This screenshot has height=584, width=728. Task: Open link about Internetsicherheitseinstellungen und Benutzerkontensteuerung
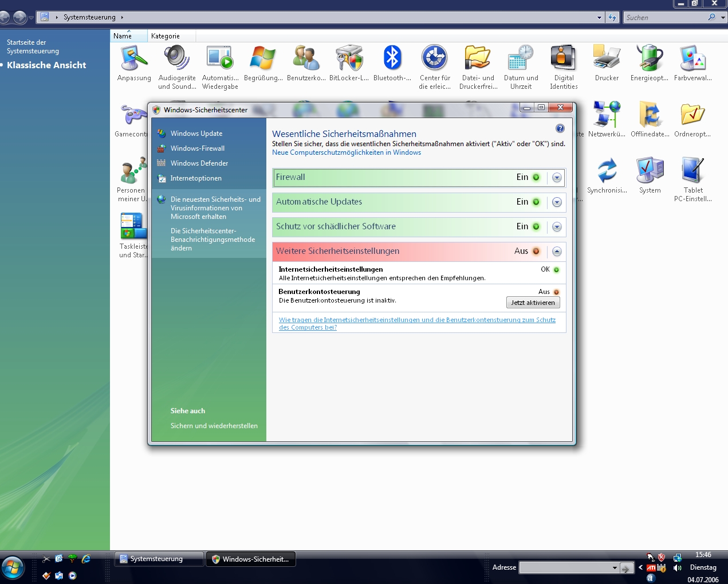(x=417, y=323)
